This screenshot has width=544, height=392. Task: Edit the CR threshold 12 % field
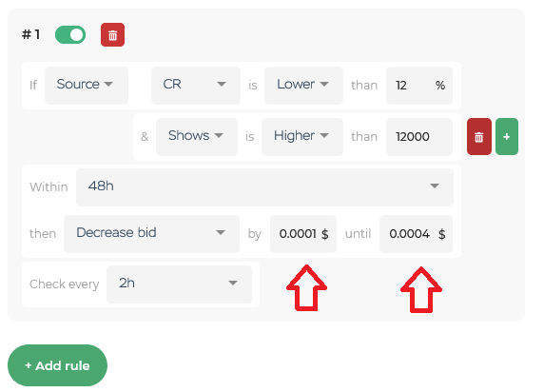(x=419, y=86)
